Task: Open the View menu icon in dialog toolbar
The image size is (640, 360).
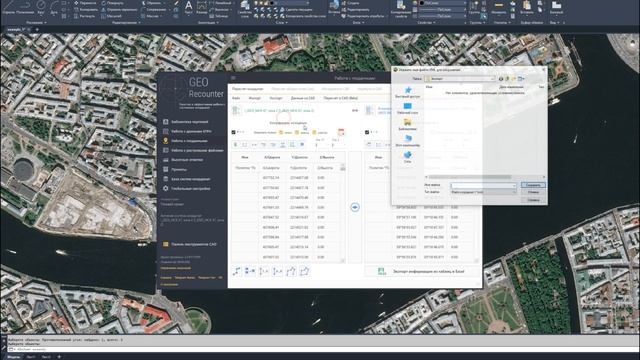Action: point(521,78)
